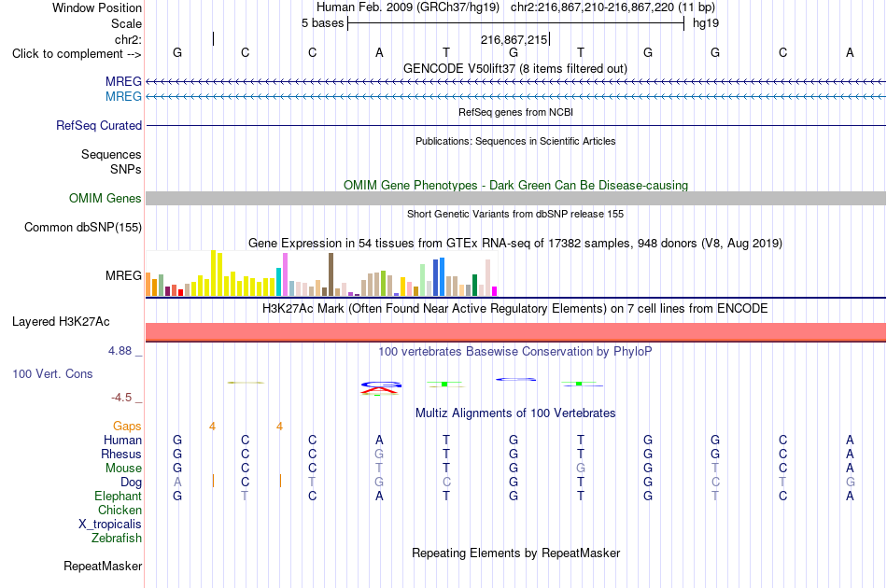Select the Zebrafish species label
Viewport: 887px width, 588px height.
point(117,539)
